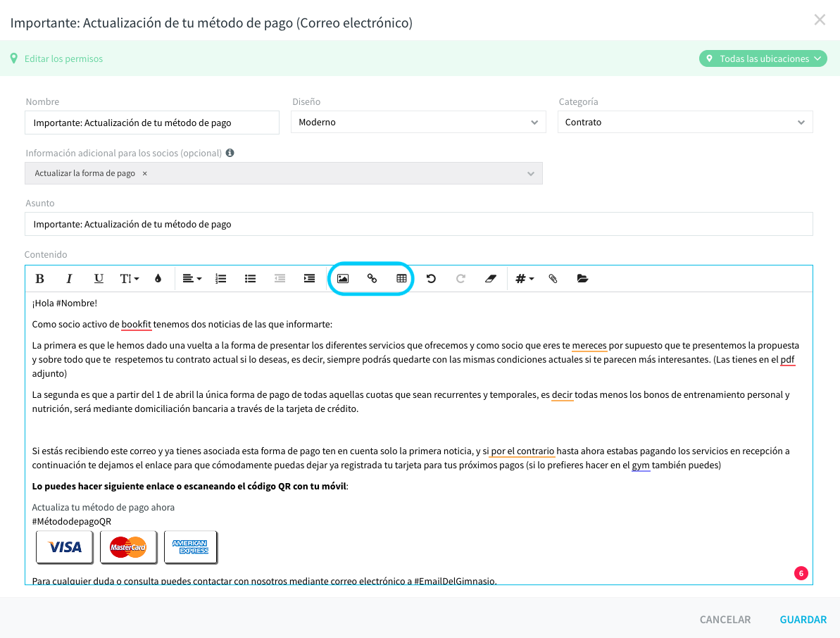Open the text size dropdown
840x638 pixels.
(129, 279)
